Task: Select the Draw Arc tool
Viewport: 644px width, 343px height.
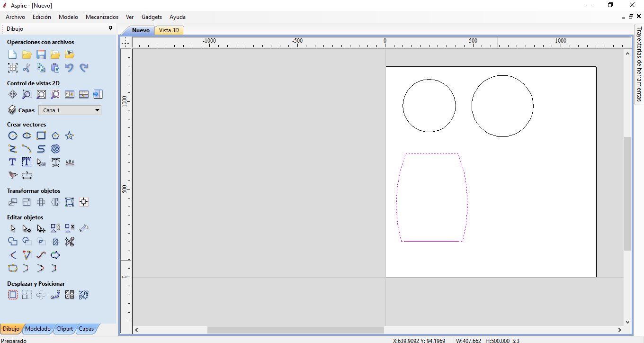Action: click(x=27, y=149)
